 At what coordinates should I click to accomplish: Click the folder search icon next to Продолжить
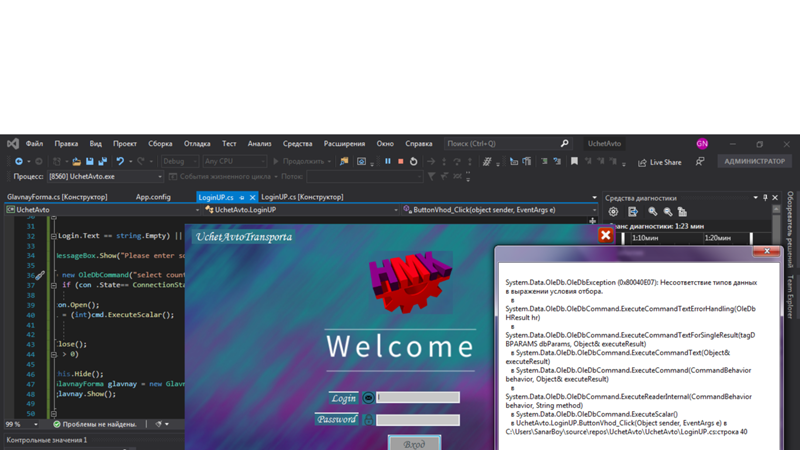pyautogui.click(x=344, y=161)
